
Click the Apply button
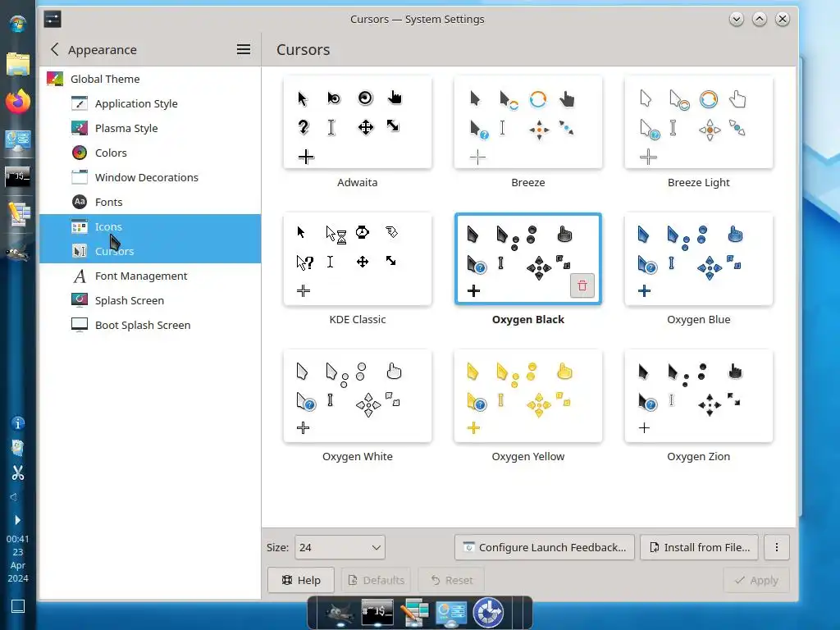click(x=756, y=580)
